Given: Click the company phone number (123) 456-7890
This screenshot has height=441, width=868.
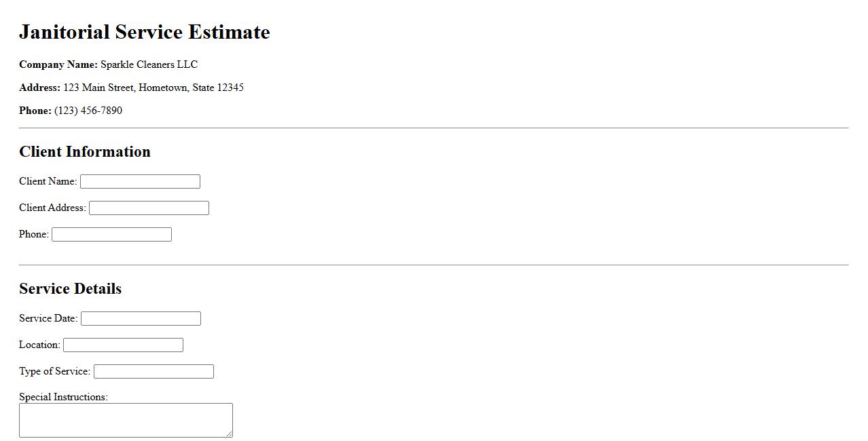Looking at the screenshot, I should tap(88, 111).
